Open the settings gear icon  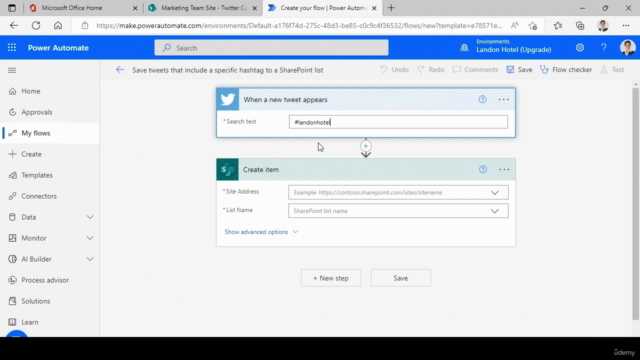pyautogui.click(x=580, y=48)
